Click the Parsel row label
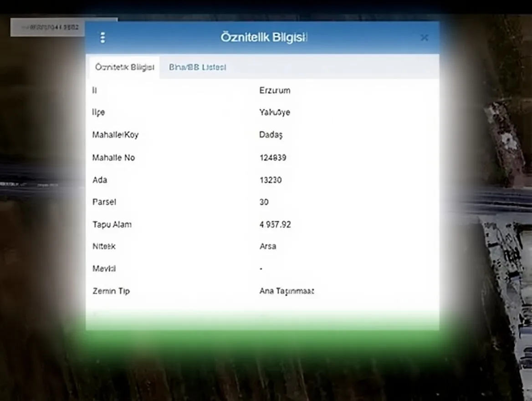This screenshot has height=401, width=532. click(x=104, y=202)
